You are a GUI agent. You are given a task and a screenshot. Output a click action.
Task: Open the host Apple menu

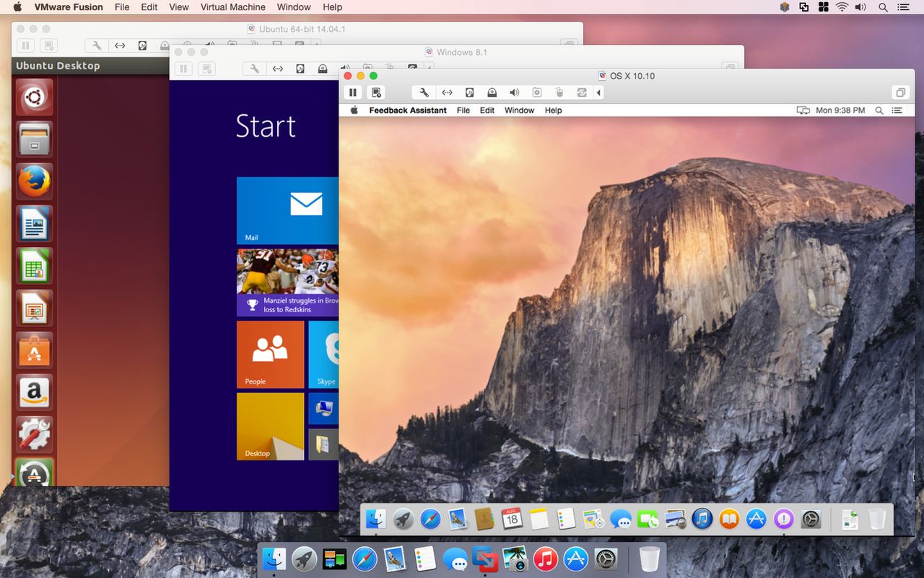pyautogui.click(x=16, y=7)
